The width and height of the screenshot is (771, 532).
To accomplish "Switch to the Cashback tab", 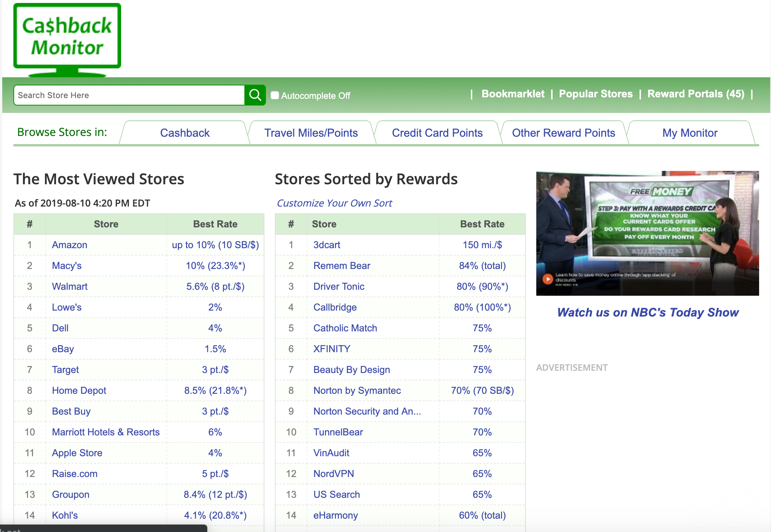I will pos(185,133).
